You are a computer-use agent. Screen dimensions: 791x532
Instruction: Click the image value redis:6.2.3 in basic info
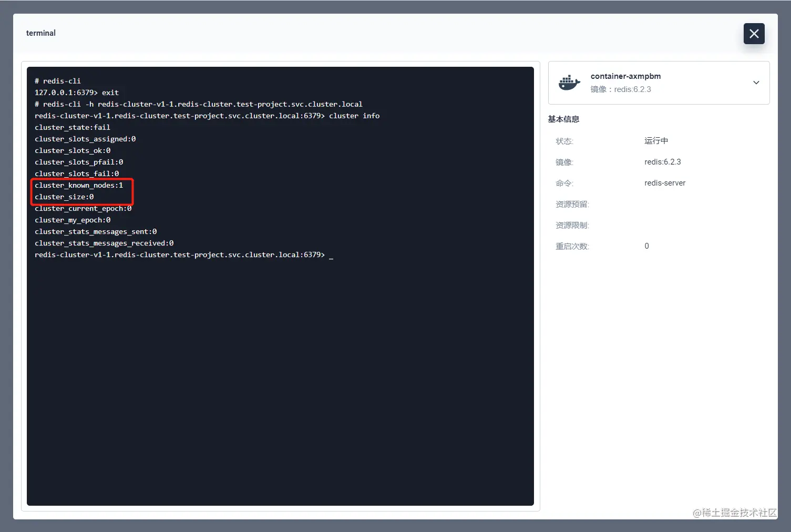(x=663, y=162)
